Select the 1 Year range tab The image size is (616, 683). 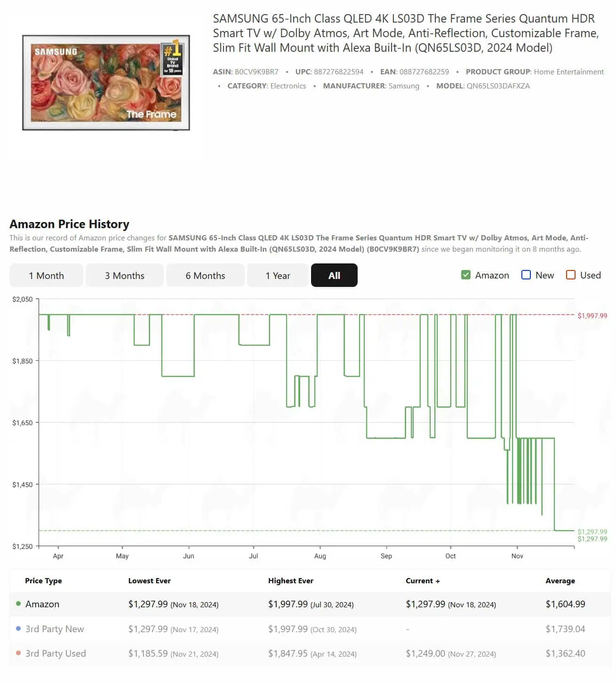click(x=278, y=276)
